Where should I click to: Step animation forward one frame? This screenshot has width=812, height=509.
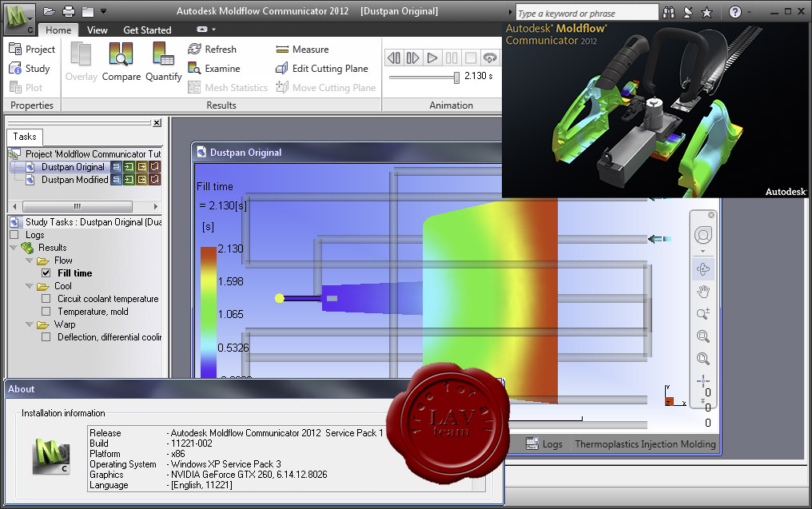coord(412,58)
